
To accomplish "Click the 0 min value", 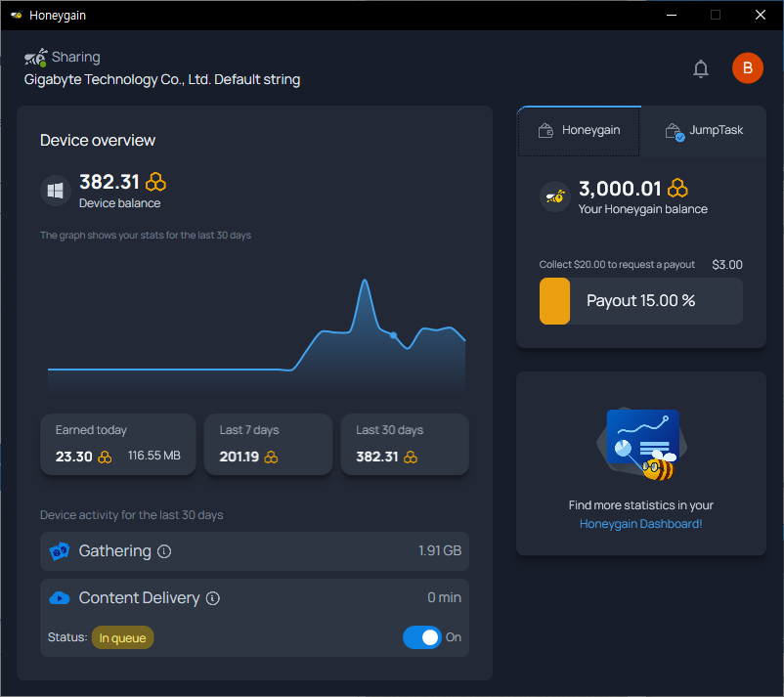I will pos(444,597).
